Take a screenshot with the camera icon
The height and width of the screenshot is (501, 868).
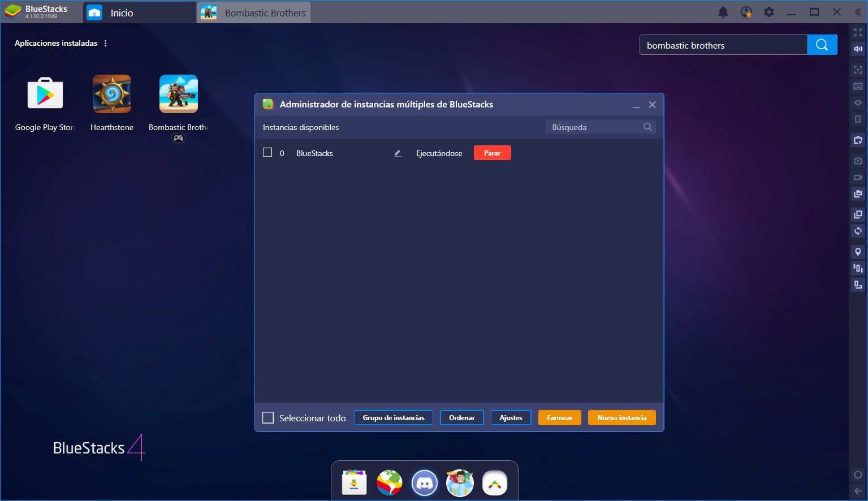[x=858, y=161]
